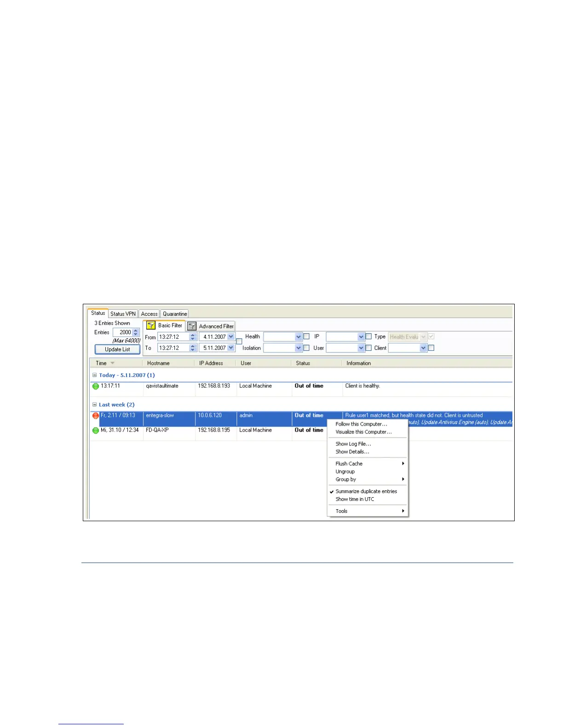
Task: Click IP address 192.168.8.195
Action: click(214, 430)
